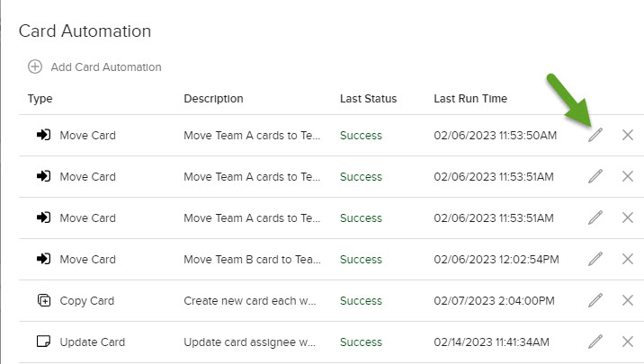This screenshot has width=644, height=364.
Task: Click the Add Card Automation plus icon
Action: click(35, 67)
